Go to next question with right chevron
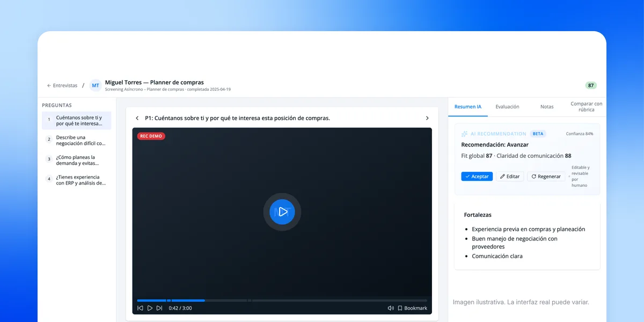The image size is (644, 322). pyautogui.click(x=427, y=118)
